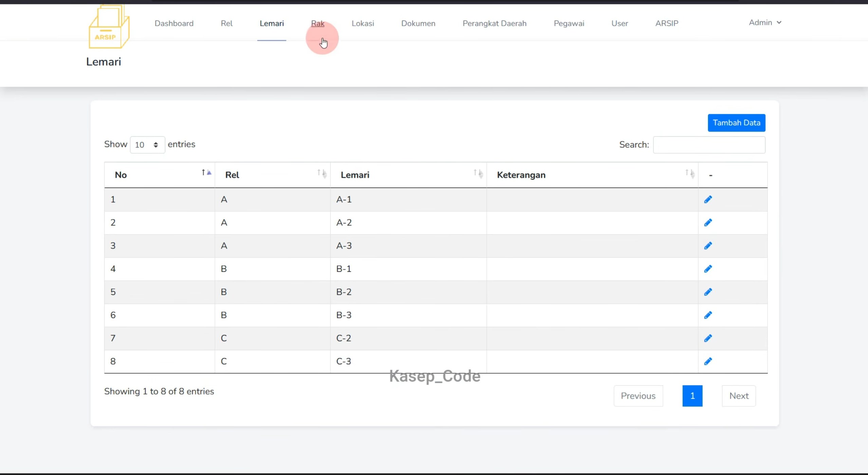Edit the A-1 lemari row
The height and width of the screenshot is (475, 868).
tap(708, 199)
